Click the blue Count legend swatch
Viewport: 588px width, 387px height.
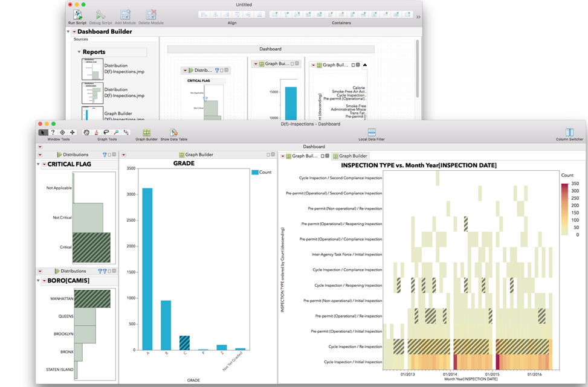click(255, 172)
